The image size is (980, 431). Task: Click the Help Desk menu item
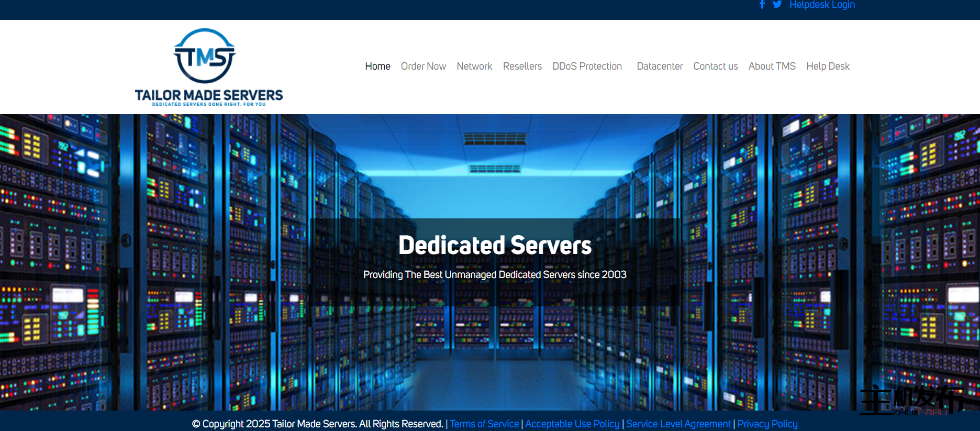click(x=828, y=67)
